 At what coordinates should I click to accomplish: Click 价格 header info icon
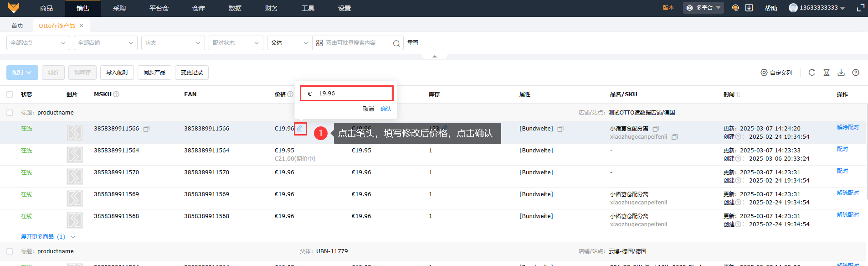pyautogui.click(x=290, y=94)
